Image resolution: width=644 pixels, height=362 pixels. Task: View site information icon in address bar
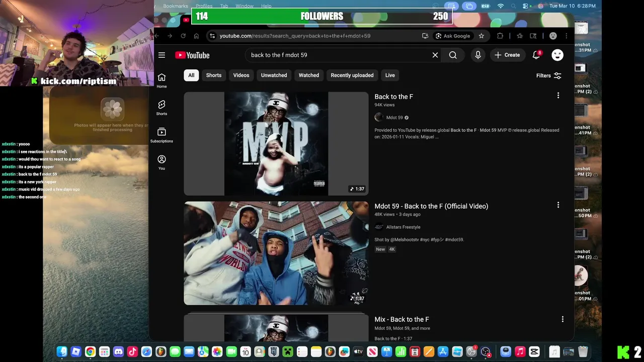[212, 36]
